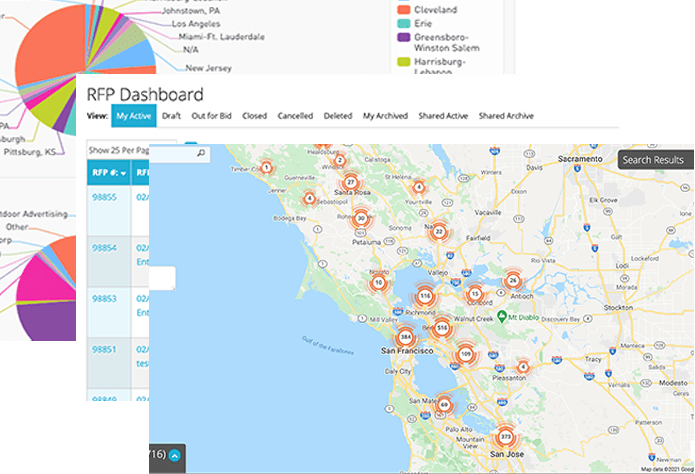This screenshot has height=474, width=695.
Task: Click the green Mt Diablo park marker
Action: [x=502, y=316]
